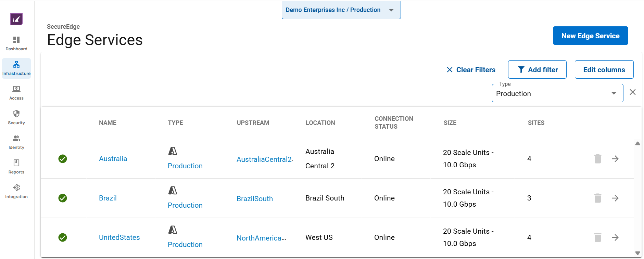
Task: Open Brazil details with the arrow icon
Action: pyautogui.click(x=615, y=198)
